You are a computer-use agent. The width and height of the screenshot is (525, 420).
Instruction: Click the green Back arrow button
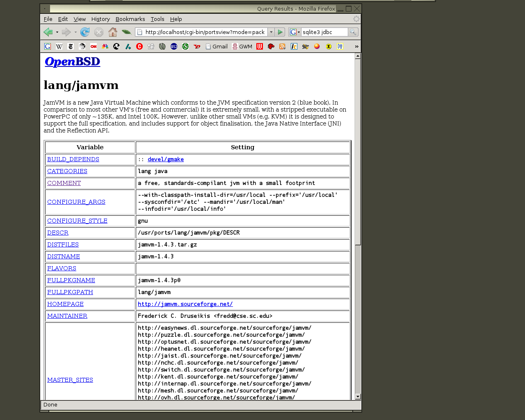pos(48,32)
